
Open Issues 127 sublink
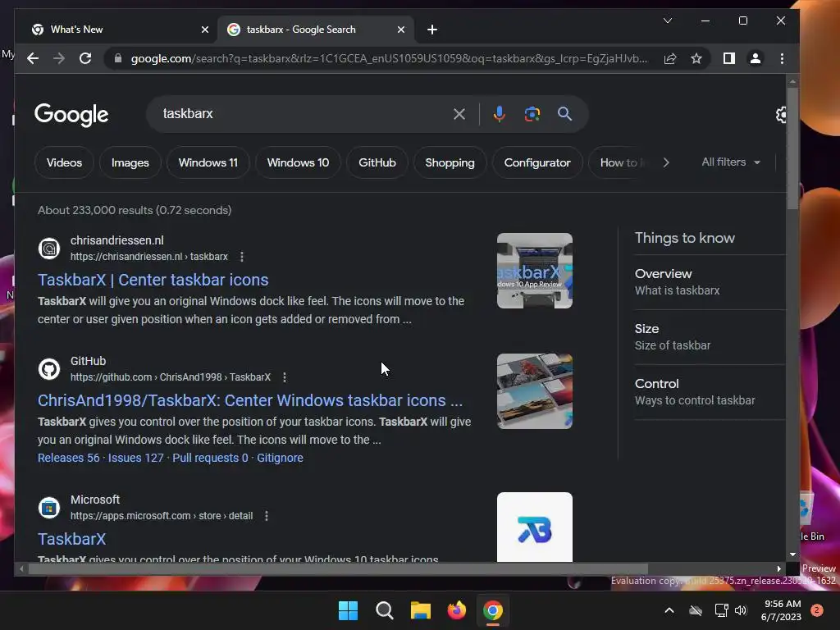coord(135,458)
